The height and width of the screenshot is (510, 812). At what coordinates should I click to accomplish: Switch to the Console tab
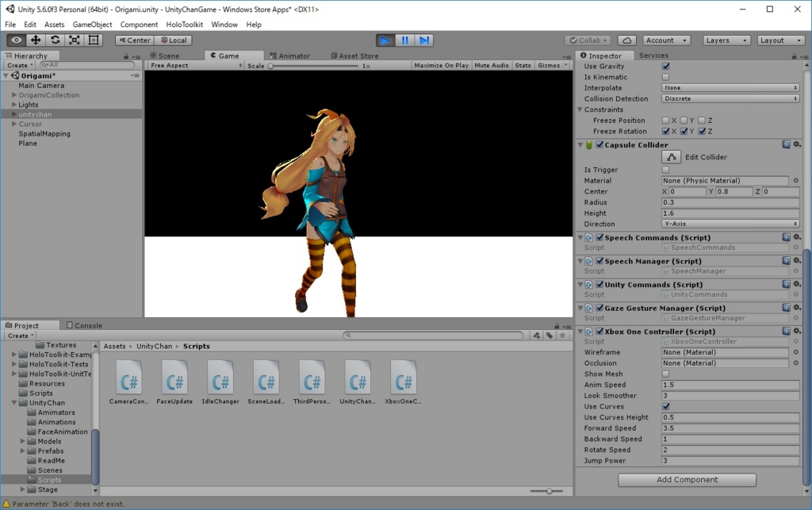[x=84, y=325]
